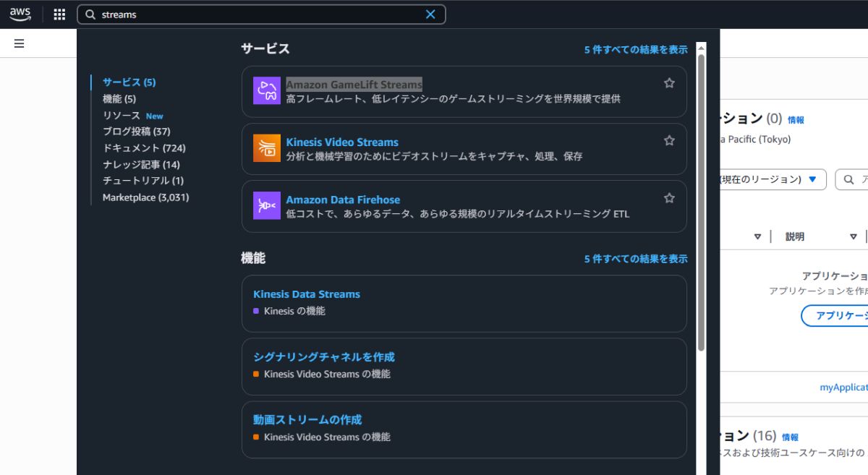Click inside the streams search field
Image resolution: width=868 pixels, height=475 pixels.
(260, 14)
